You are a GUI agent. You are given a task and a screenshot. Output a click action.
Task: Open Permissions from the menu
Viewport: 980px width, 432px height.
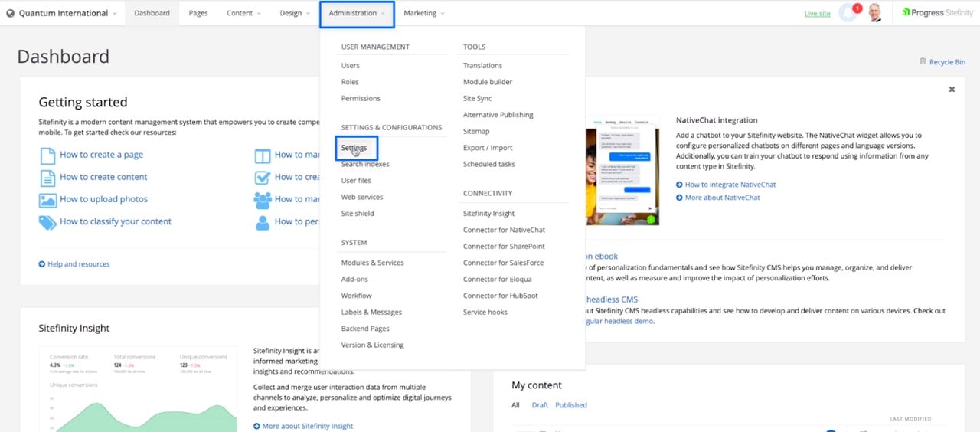pos(361,98)
